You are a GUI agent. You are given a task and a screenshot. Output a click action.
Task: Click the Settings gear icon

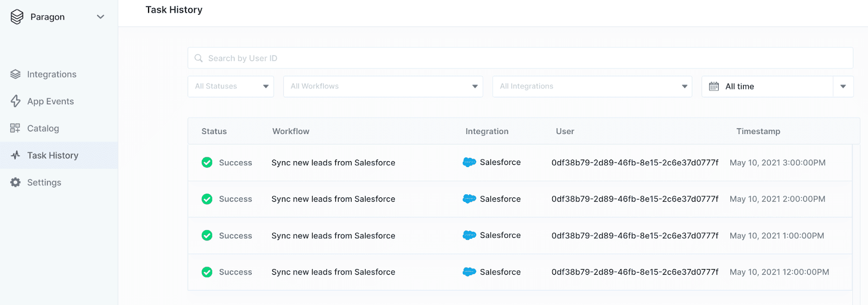(15, 183)
